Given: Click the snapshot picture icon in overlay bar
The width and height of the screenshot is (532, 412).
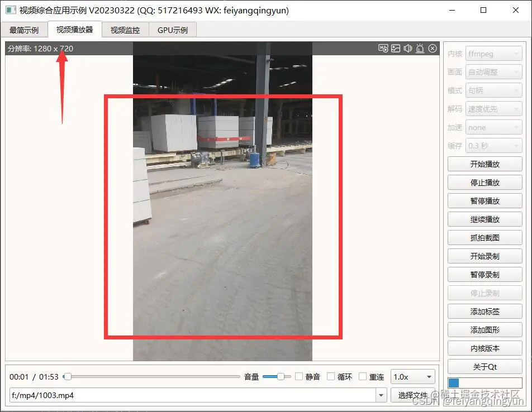Looking at the screenshot, I should pos(396,49).
